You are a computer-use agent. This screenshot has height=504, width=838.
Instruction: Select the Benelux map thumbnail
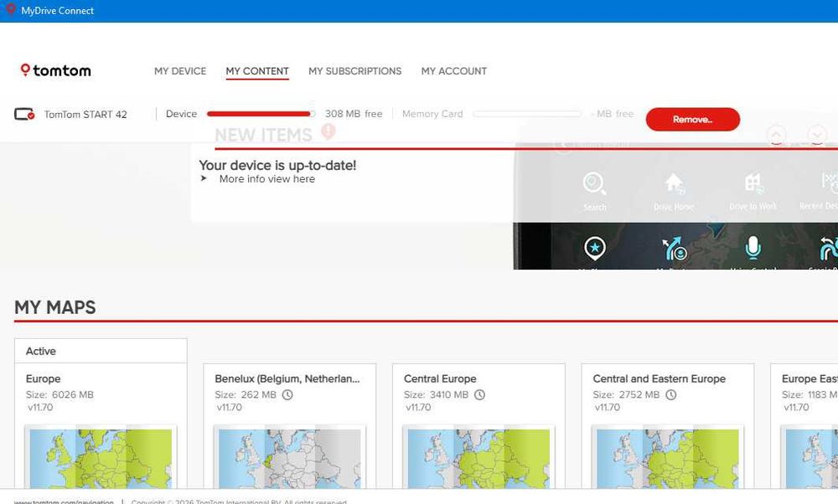290,458
